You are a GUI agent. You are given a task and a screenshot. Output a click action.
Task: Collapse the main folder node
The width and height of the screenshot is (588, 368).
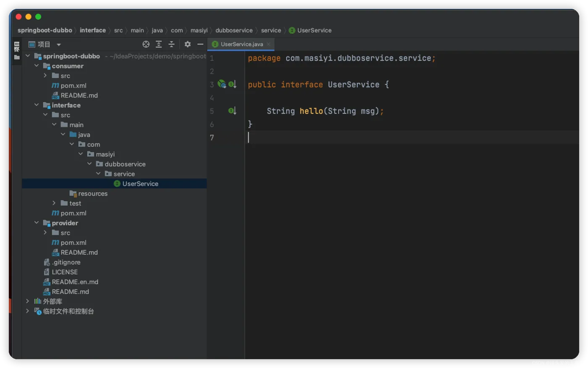54,124
